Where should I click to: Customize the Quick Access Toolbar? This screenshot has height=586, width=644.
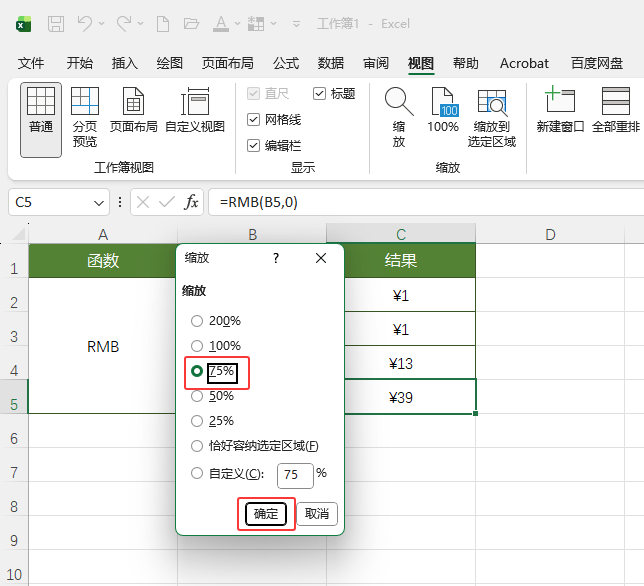[296, 24]
